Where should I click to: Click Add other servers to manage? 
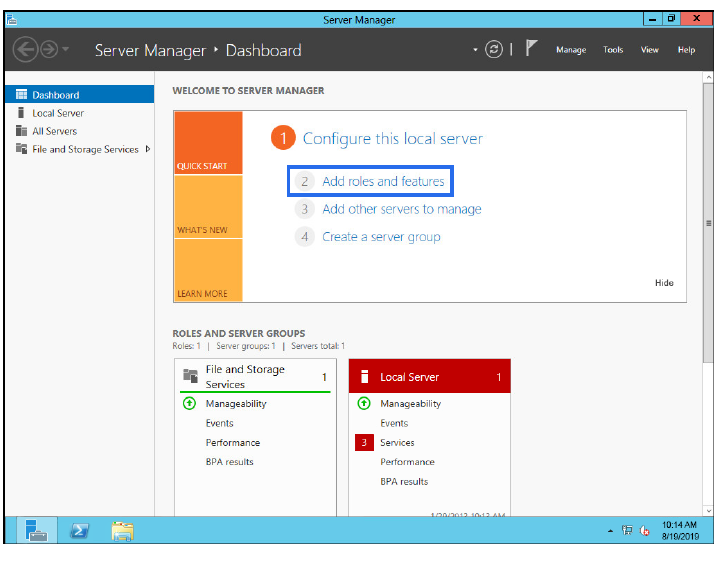[x=402, y=209]
